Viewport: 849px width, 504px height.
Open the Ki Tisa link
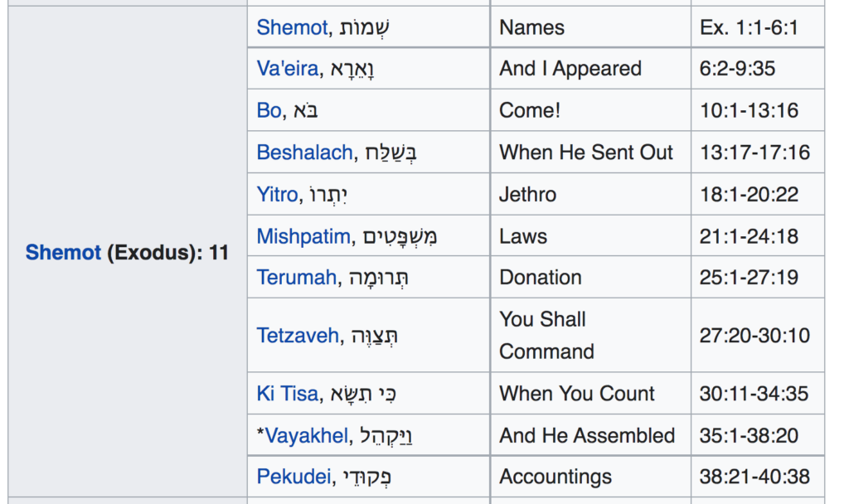coord(287,394)
